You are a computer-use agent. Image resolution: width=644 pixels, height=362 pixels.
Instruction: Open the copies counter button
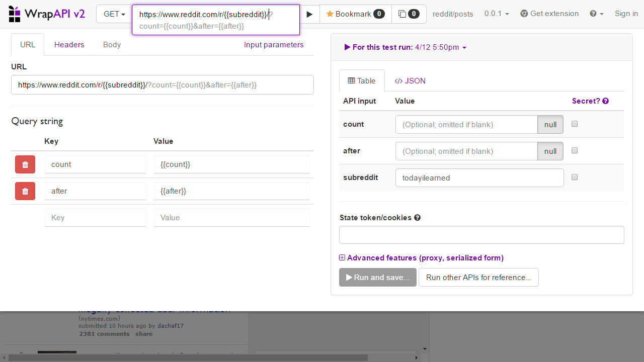pos(409,14)
